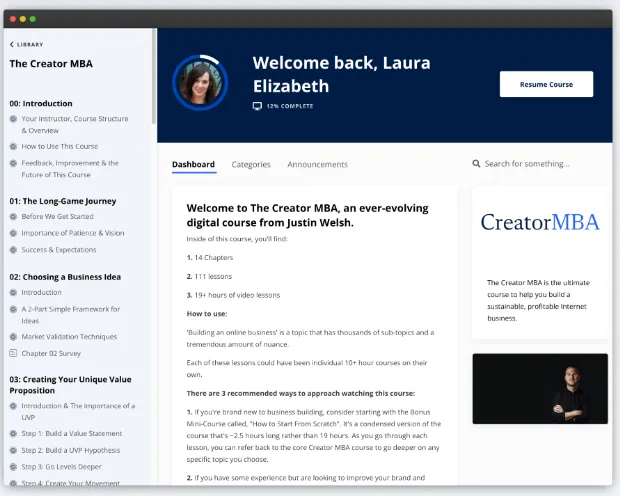620x496 pixels.
Task: Click the status icon beside 'Importance of Patience & Vision'
Action: click(x=13, y=233)
